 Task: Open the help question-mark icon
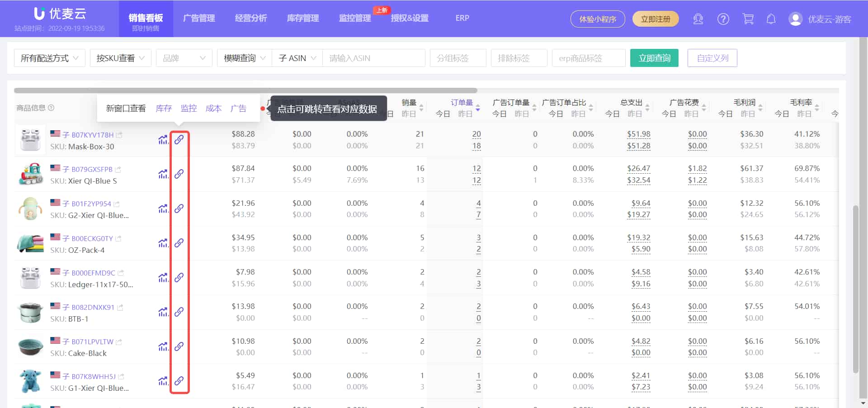point(723,19)
